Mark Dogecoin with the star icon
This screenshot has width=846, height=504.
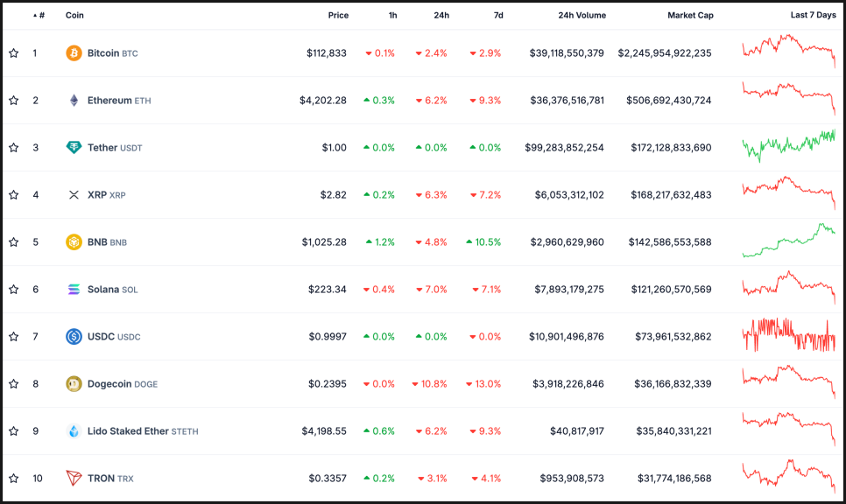pos(13,384)
